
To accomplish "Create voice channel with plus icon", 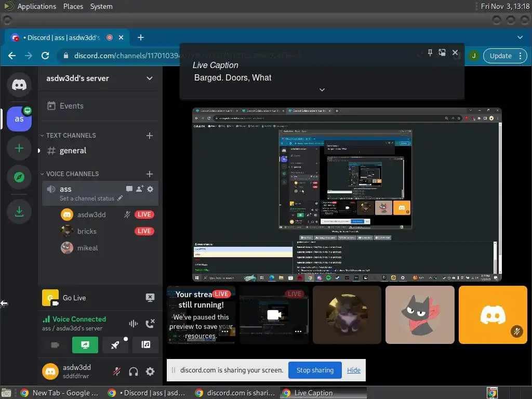I will point(149,174).
